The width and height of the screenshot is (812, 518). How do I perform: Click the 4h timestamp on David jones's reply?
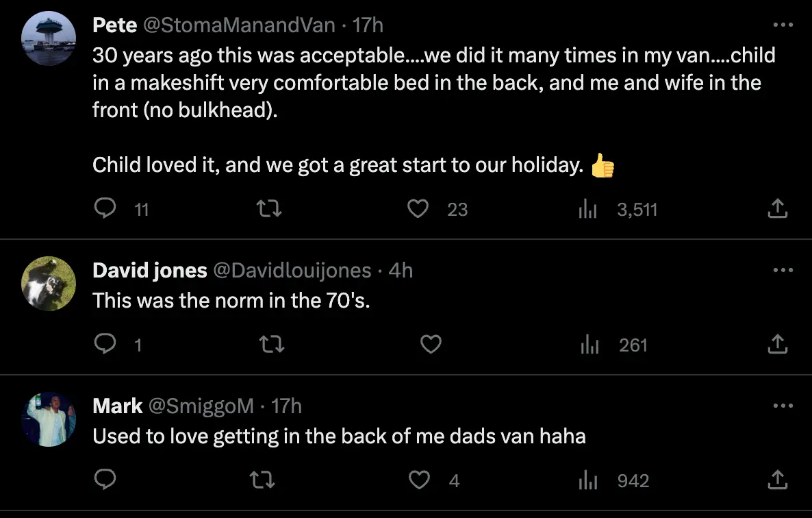pos(401,270)
